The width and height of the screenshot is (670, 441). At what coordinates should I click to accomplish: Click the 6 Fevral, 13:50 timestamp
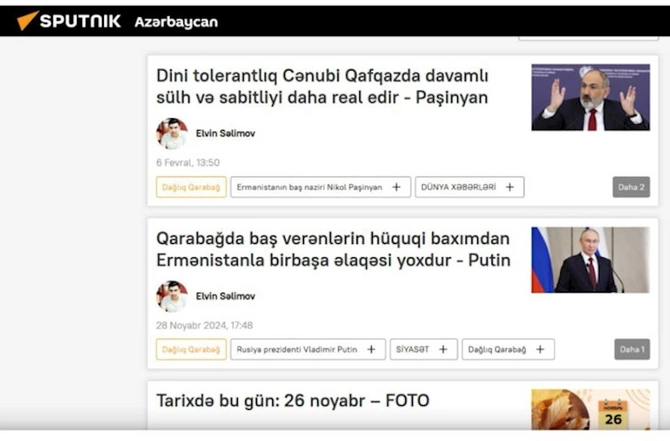pyautogui.click(x=188, y=162)
